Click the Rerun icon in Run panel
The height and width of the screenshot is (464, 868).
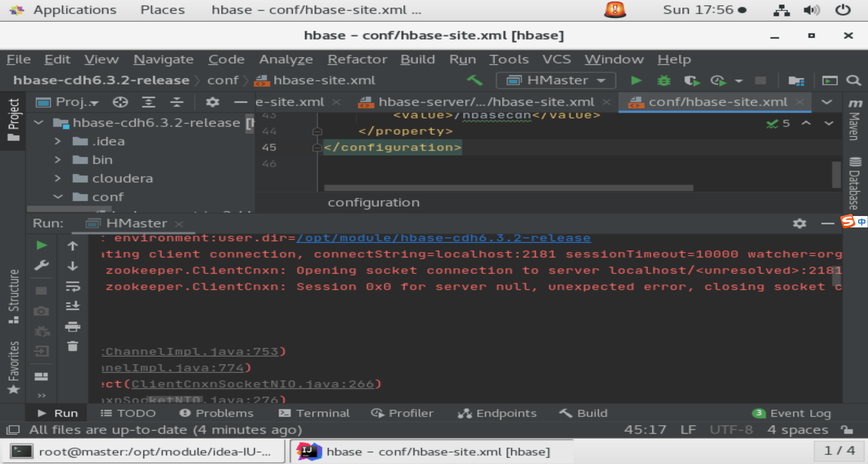coord(41,245)
